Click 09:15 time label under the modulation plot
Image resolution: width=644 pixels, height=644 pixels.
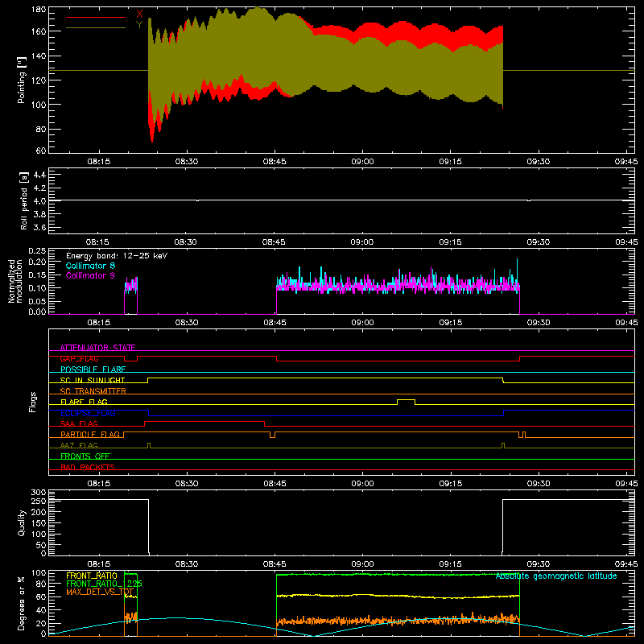[x=450, y=323]
